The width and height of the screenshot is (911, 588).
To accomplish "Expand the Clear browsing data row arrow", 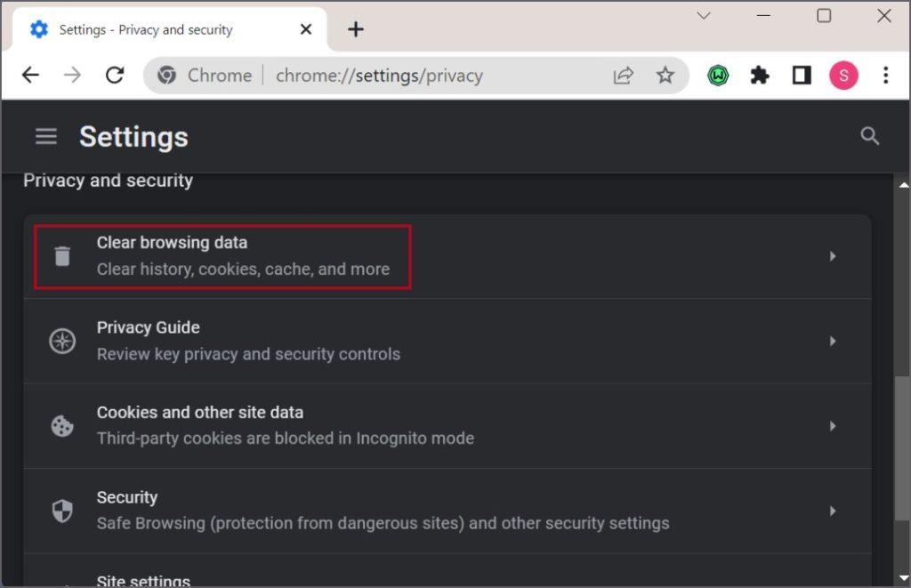I will click(x=833, y=256).
